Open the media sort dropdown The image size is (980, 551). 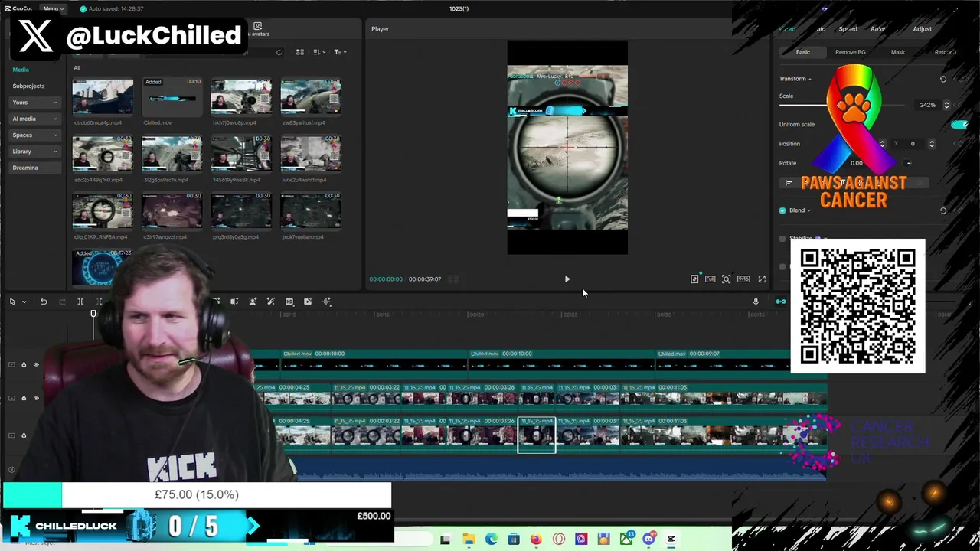[320, 52]
